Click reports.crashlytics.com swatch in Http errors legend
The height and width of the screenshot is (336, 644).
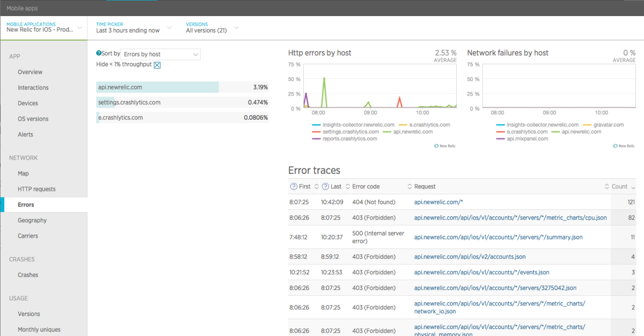point(315,138)
